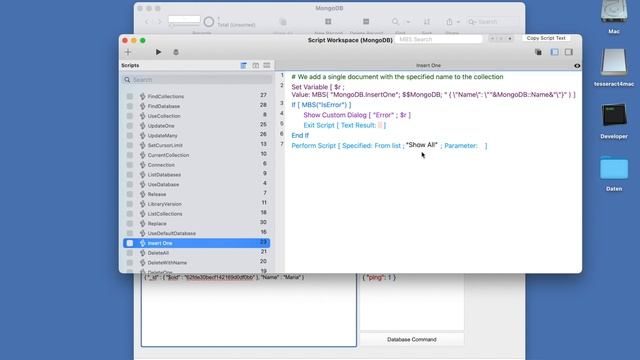Select the End If step

[300, 136]
